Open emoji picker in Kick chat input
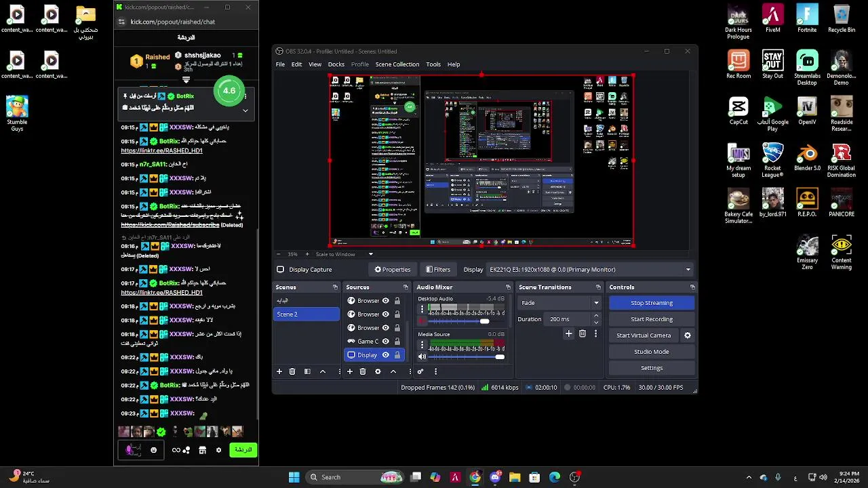868x488 pixels. pos(153,450)
